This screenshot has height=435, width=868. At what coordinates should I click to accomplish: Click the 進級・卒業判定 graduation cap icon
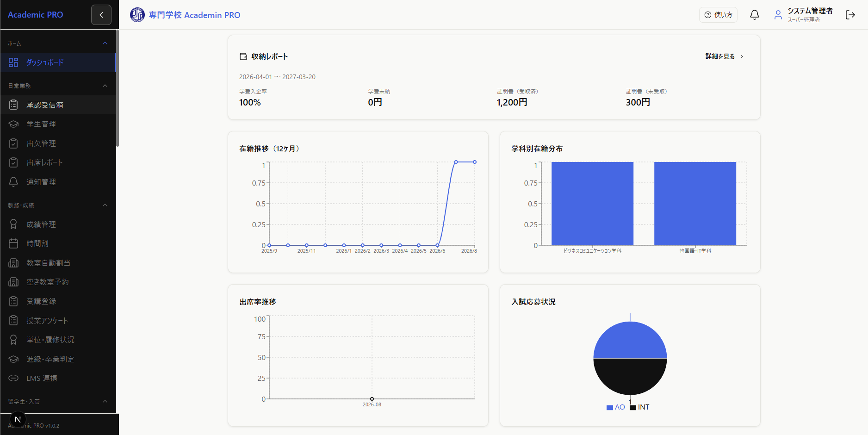pos(13,359)
